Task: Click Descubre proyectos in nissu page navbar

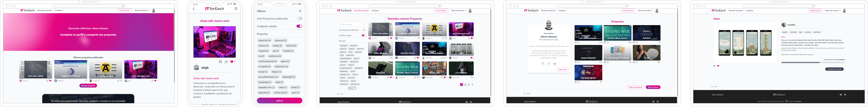Action: pos(736,10)
